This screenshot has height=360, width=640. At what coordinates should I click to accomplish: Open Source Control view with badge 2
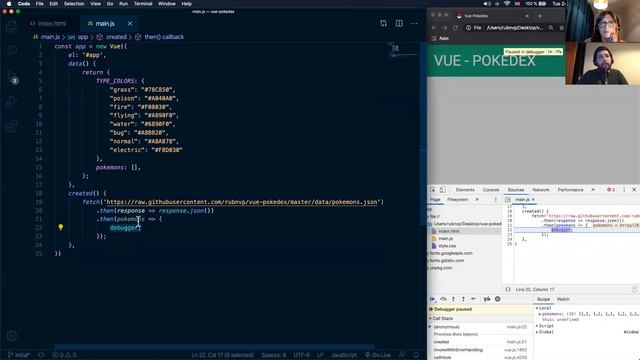tap(12, 77)
